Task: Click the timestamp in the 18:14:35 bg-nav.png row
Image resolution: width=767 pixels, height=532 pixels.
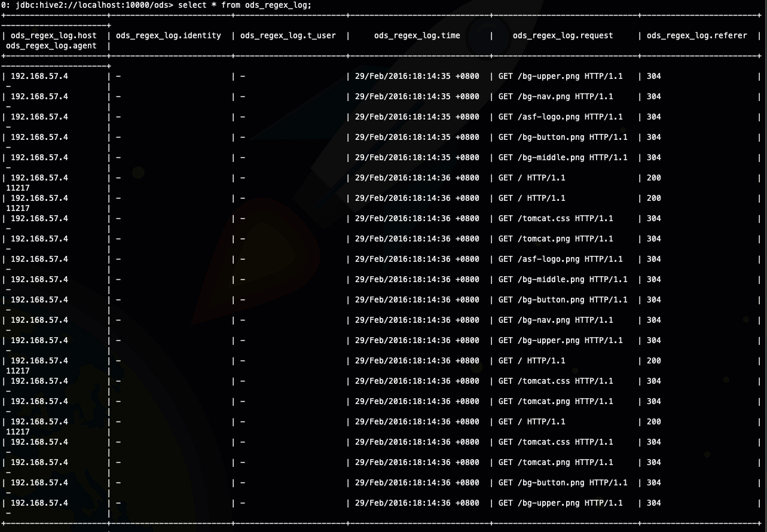Action: 417,97
